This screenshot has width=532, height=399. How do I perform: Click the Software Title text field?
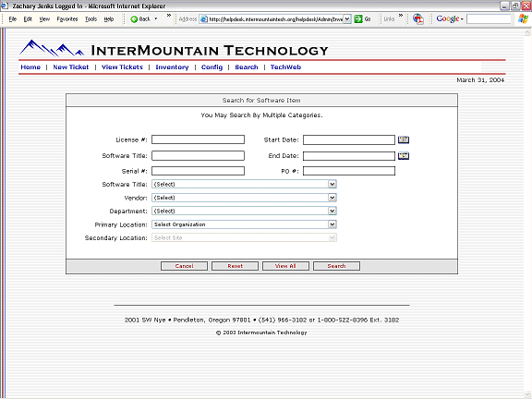coord(199,156)
